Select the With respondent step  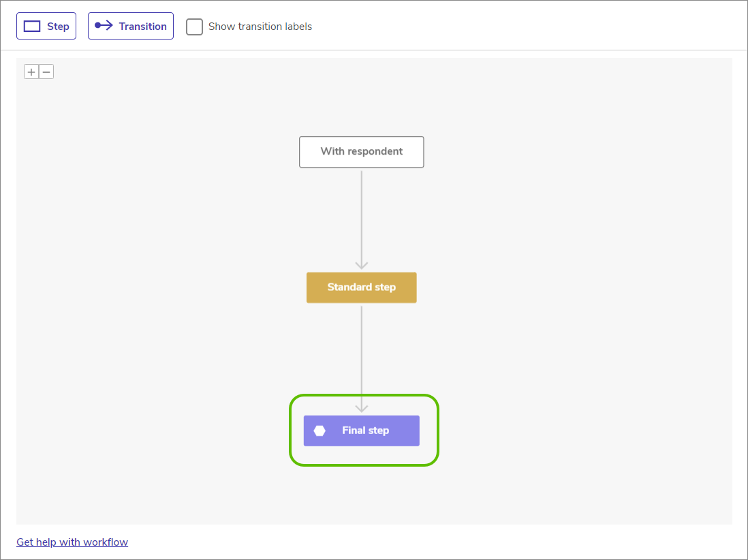coord(362,152)
